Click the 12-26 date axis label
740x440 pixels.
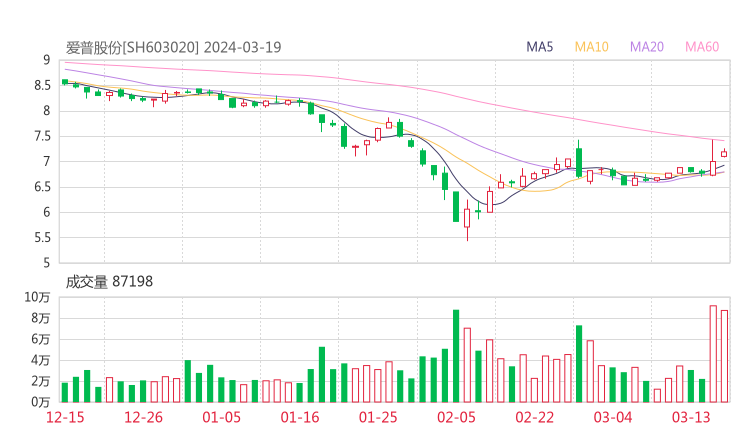143,417
